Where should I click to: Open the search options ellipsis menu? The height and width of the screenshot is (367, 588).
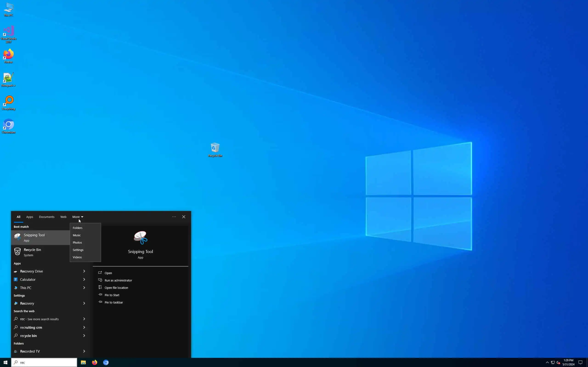tap(174, 217)
